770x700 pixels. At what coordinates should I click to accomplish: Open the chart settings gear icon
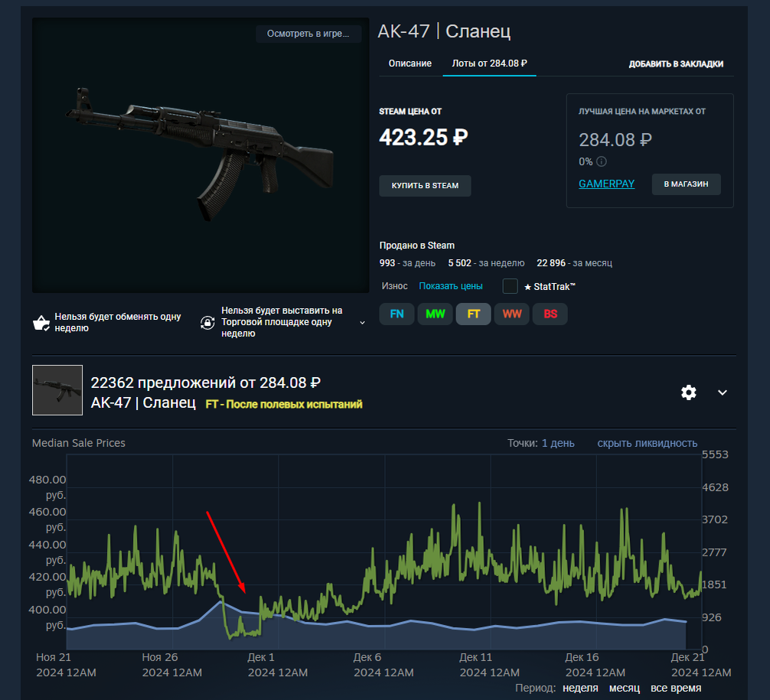pyautogui.click(x=688, y=392)
